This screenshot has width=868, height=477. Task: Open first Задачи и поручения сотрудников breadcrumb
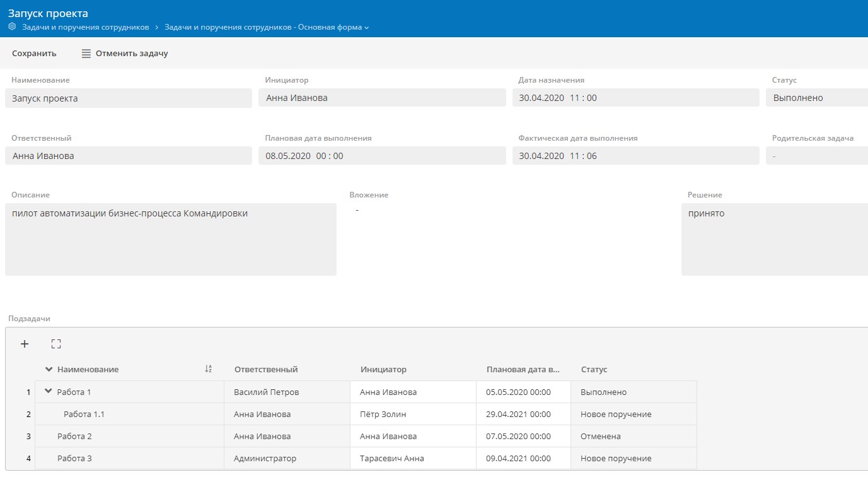point(86,27)
